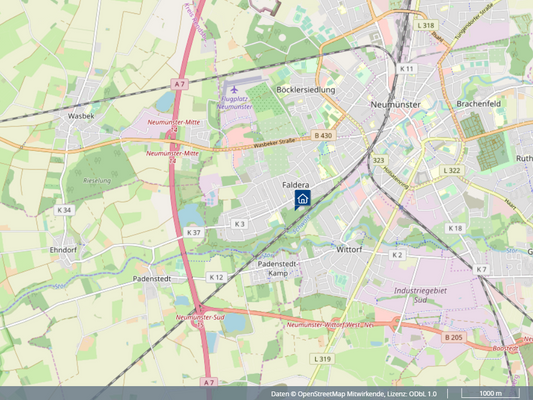
Task: Click the L 319 road shield
Action: 323,359
